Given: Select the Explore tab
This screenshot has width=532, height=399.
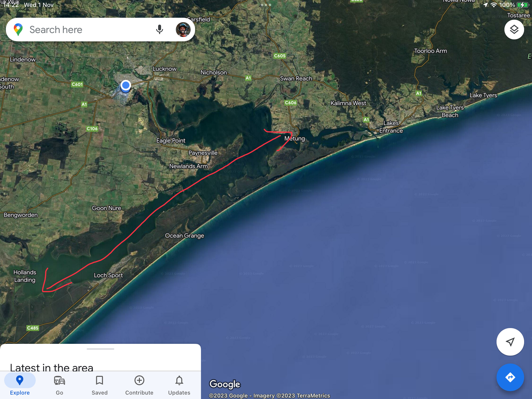Looking at the screenshot, I should tap(20, 385).
